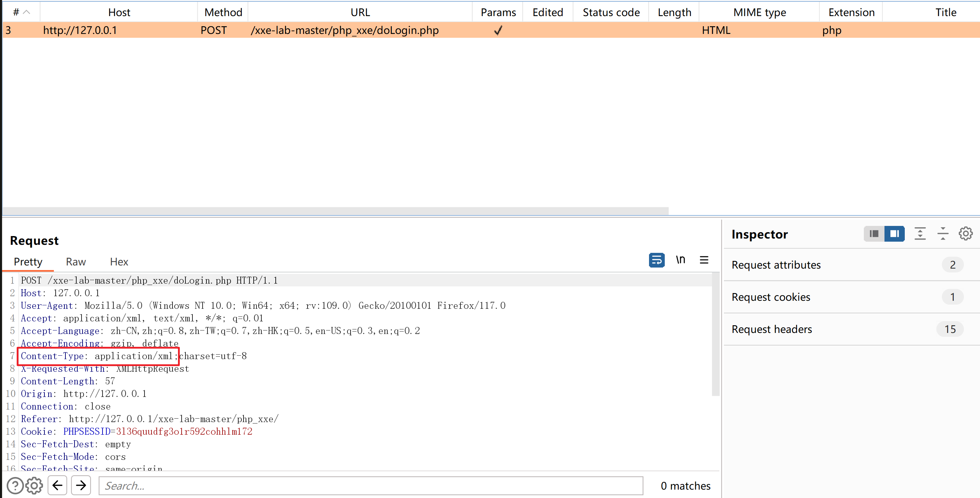This screenshot has height=498, width=980.
Task: Click the Hex tab in Request panel
Action: (x=119, y=261)
